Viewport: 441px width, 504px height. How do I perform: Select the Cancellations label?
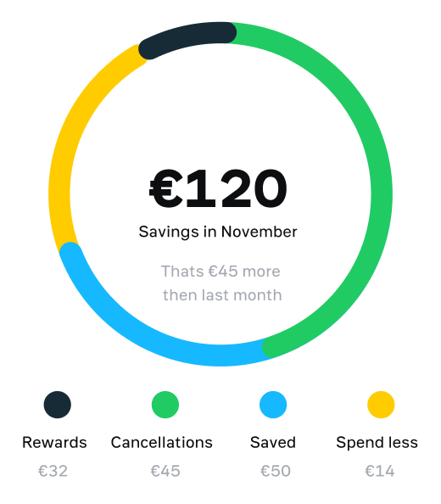click(x=162, y=442)
